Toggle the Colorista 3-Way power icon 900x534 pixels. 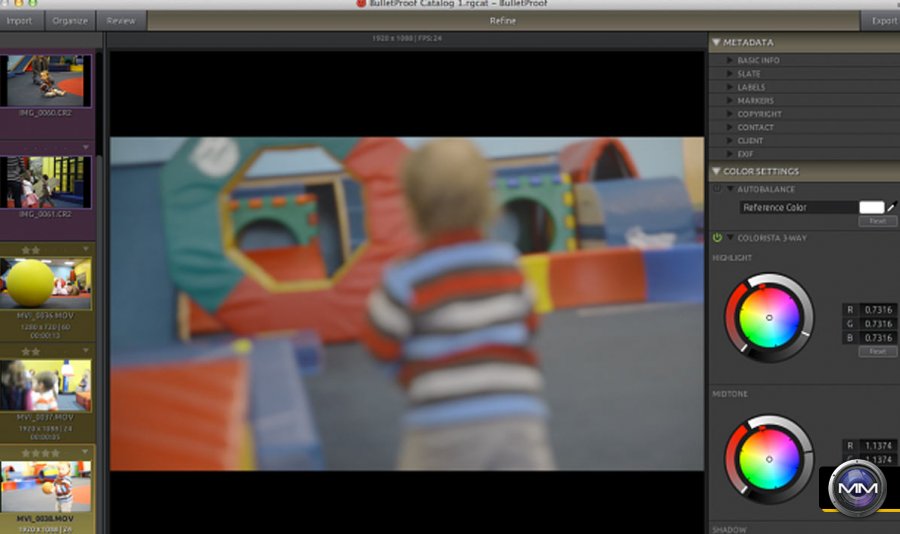717,238
